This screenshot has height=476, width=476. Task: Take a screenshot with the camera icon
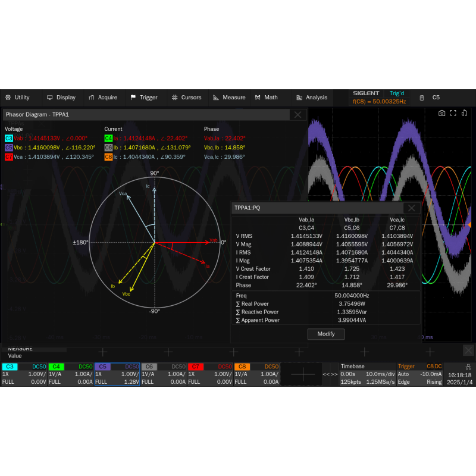441,113
